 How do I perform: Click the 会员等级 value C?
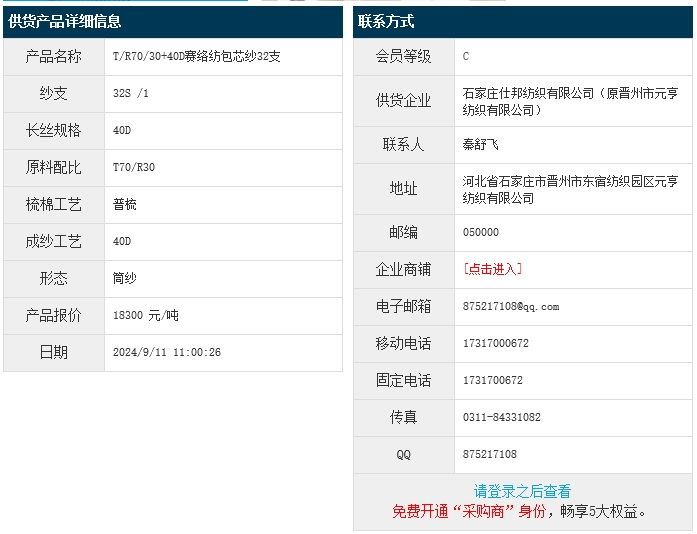(x=466, y=56)
